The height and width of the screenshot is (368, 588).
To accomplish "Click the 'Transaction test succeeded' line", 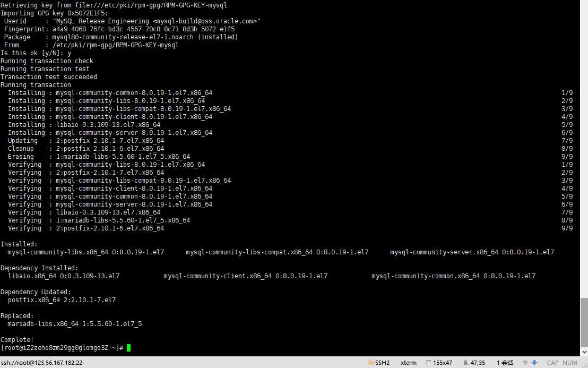I will (49, 77).
